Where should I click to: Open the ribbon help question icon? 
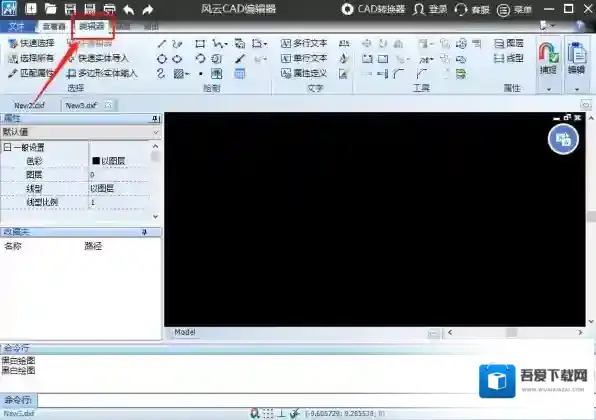click(579, 26)
